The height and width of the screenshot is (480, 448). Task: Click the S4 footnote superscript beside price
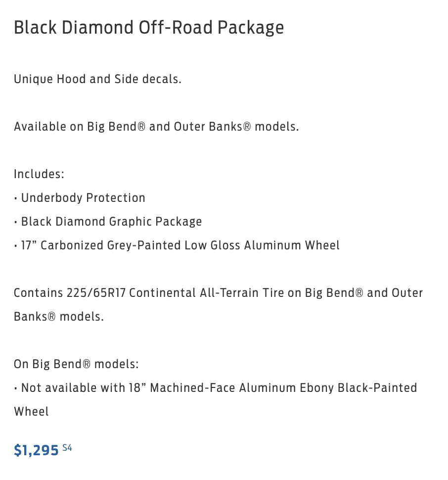(67, 448)
